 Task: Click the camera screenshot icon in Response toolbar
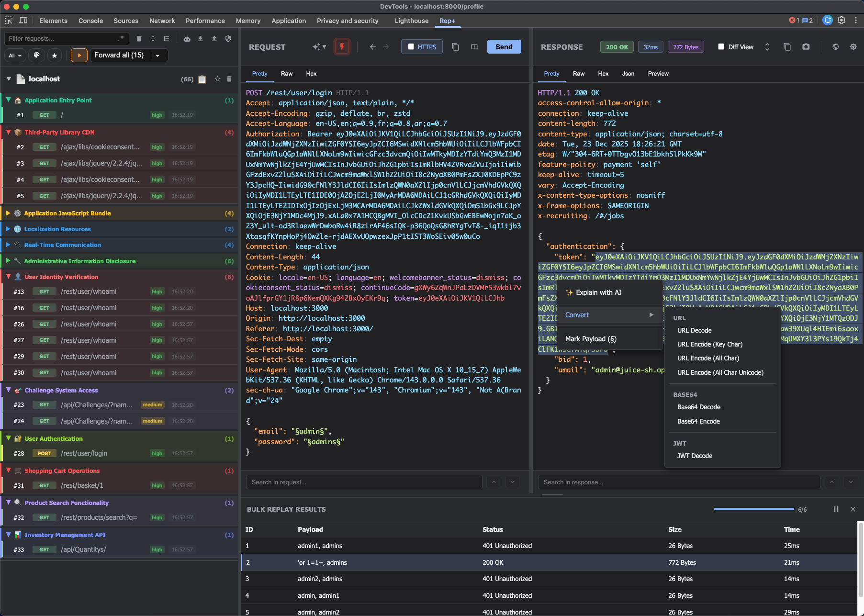[x=806, y=47]
